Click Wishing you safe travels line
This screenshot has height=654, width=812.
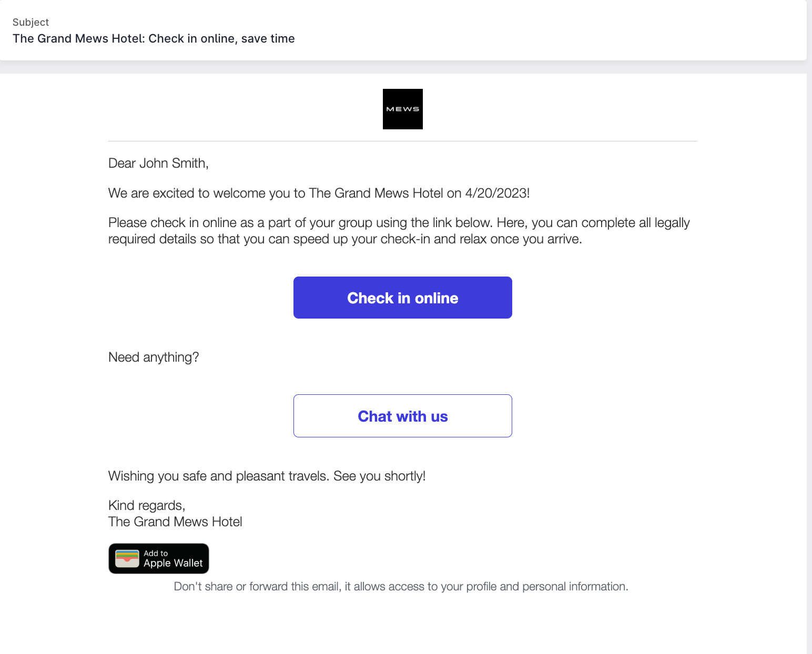267,476
